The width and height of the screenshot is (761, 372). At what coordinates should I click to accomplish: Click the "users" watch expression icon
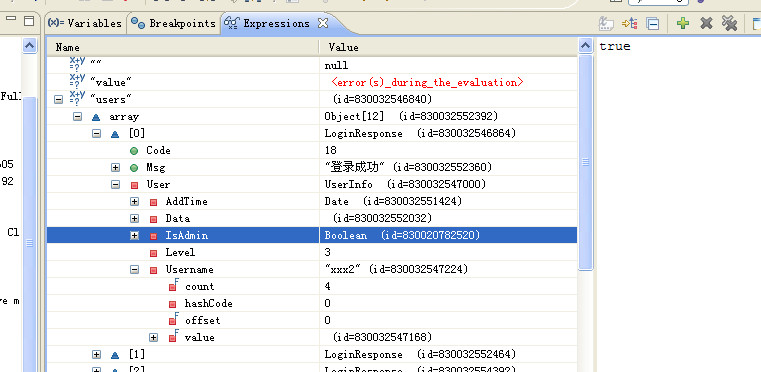click(x=77, y=98)
